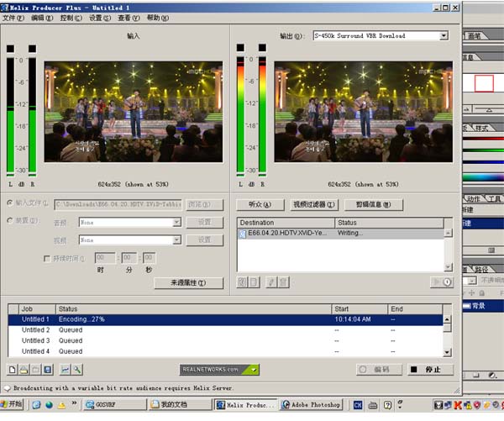The image size is (504, 421).
Task: Open the 查看 menu
Action: tap(129, 18)
